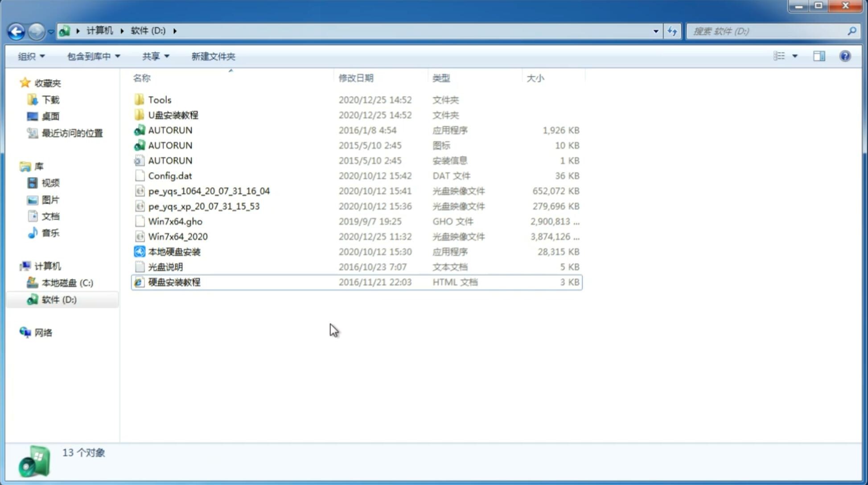Screen dimensions: 868x485
Task: Open Win7x64_2020 光盘映像文件
Action: tap(177, 236)
